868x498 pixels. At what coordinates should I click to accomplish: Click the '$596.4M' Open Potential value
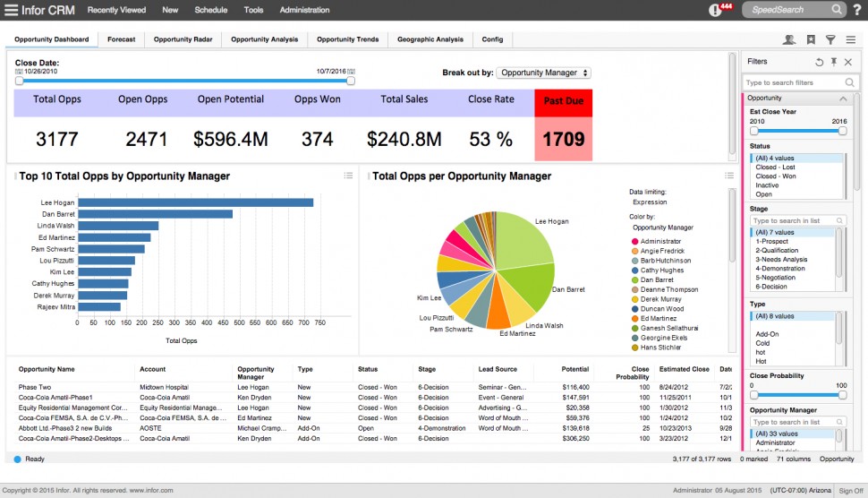click(x=230, y=139)
